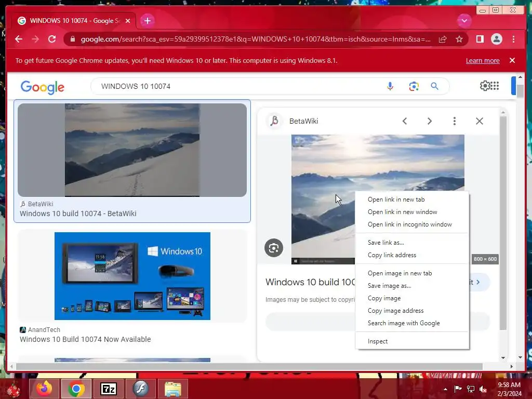Viewport: 532px width, 399px height.
Task: Close the BetaWiki image preview panel
Action: 480,121
